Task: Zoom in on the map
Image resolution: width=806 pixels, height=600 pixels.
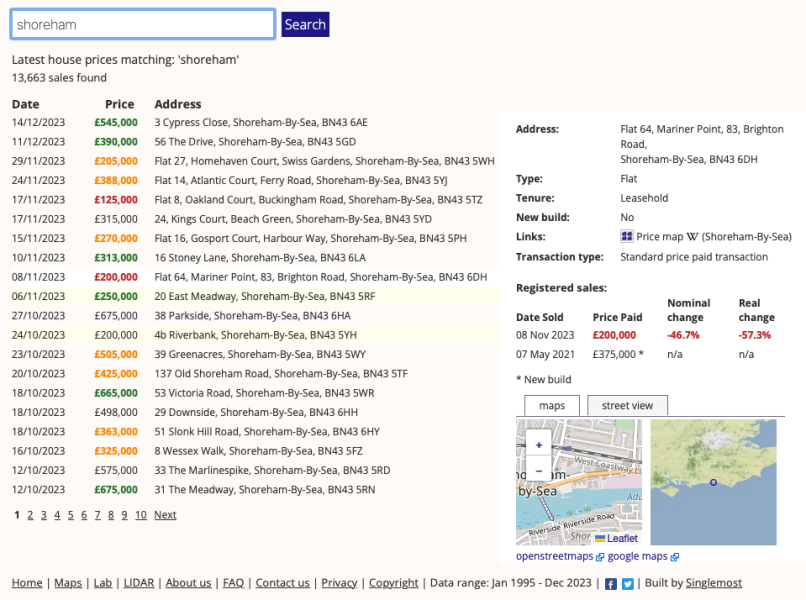Action: (x=539, y=445)
